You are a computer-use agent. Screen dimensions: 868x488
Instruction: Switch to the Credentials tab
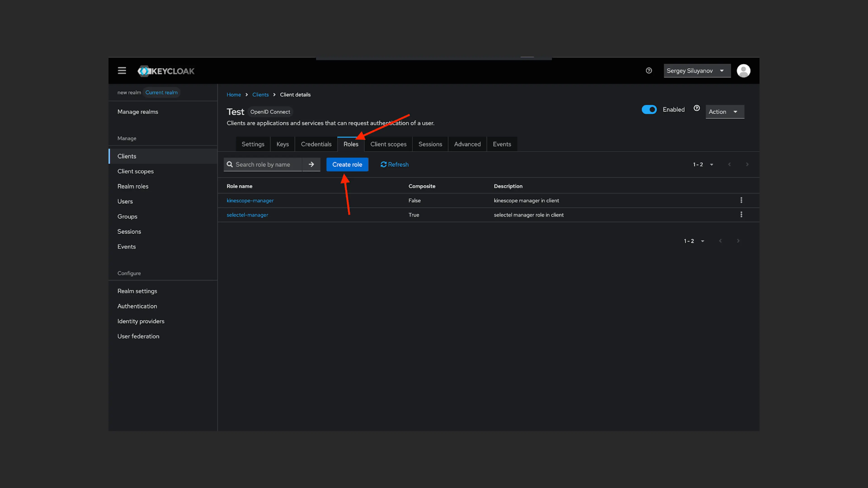tap(316, 144)
